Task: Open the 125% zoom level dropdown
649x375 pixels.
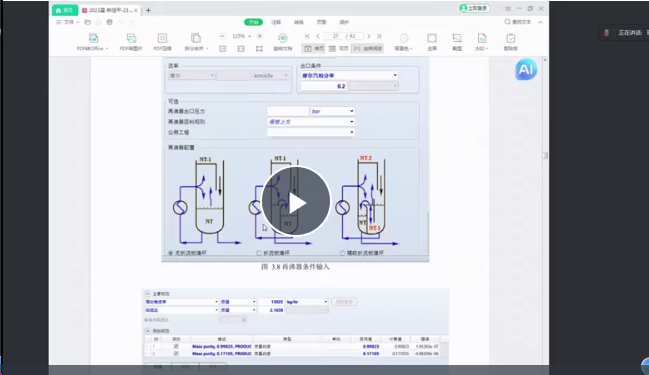Action: [x=241, y=36]
